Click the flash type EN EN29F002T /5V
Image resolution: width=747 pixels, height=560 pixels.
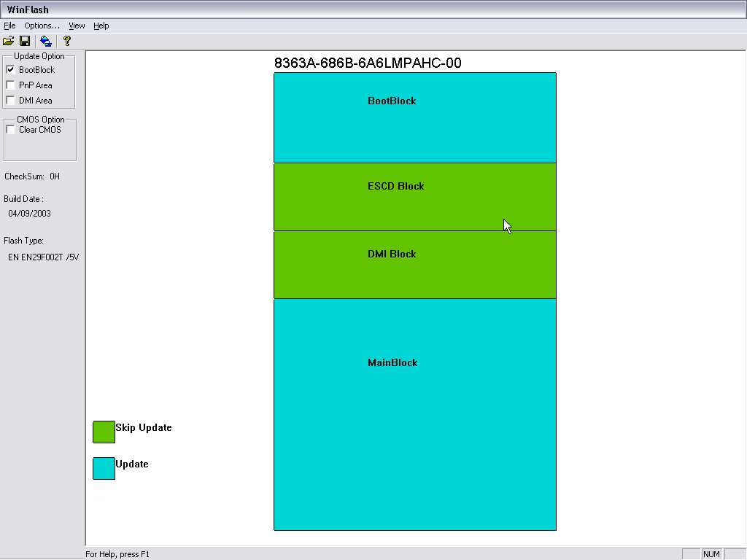(43, 257)
